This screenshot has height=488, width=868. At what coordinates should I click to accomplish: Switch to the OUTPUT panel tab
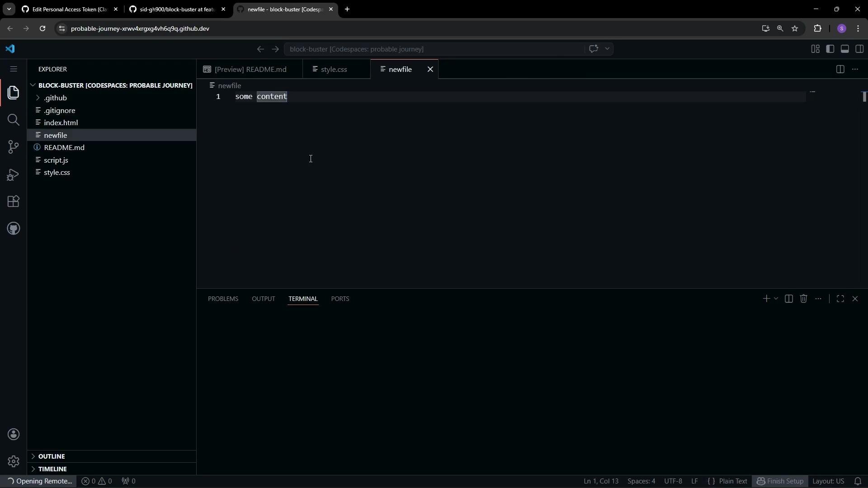[x=263, y=299]
